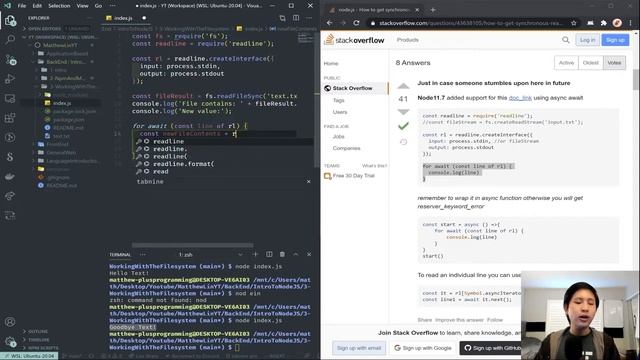Close the tabnine suggestion footer with its X
This screenshot has height=360, width=640.
pyautogui.click(x=309, y=182)
